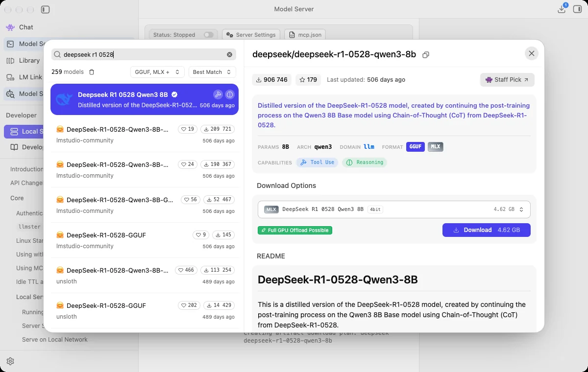Select unsloth result with 113 254 downloads
This screenshot has height=372, width=588.
(145, 276)
